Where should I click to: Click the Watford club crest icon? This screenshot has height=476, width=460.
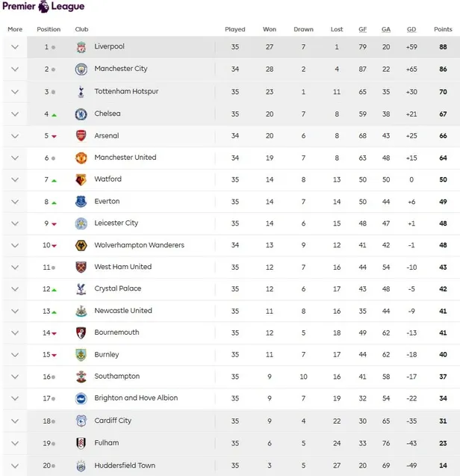(81, 179)
